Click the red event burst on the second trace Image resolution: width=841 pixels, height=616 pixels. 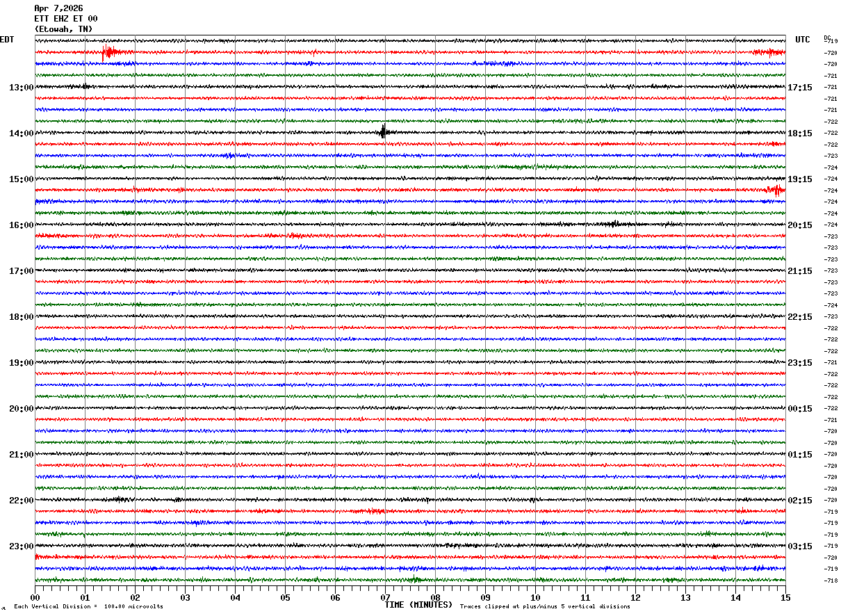pos(111,52)
